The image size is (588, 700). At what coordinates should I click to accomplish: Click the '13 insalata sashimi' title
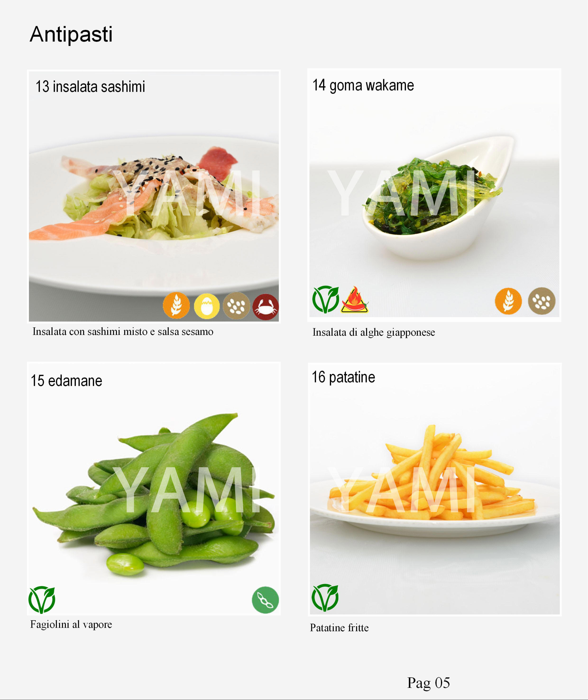point(90,87)
